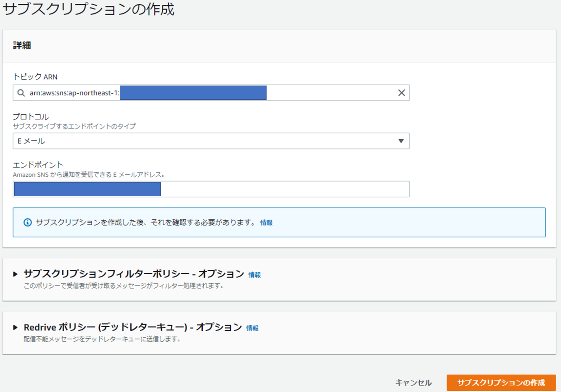Click the キャンセル button

click(x=413, y=382)
